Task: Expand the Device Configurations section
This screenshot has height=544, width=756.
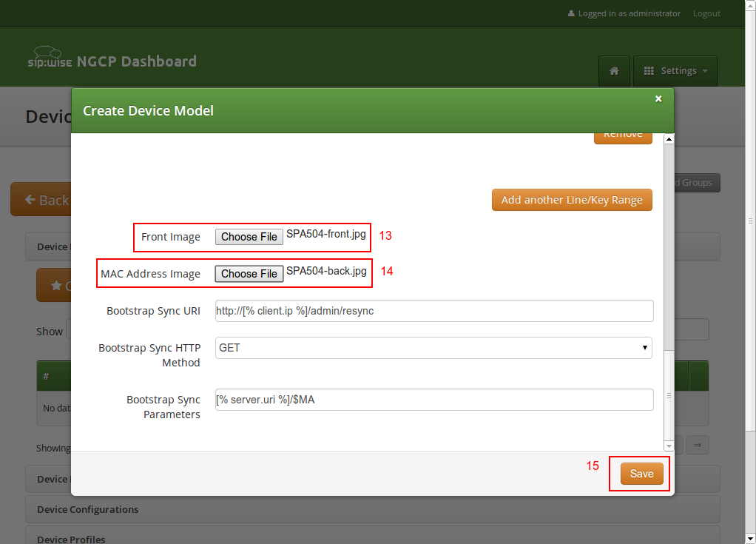Action: click(87, 509)
